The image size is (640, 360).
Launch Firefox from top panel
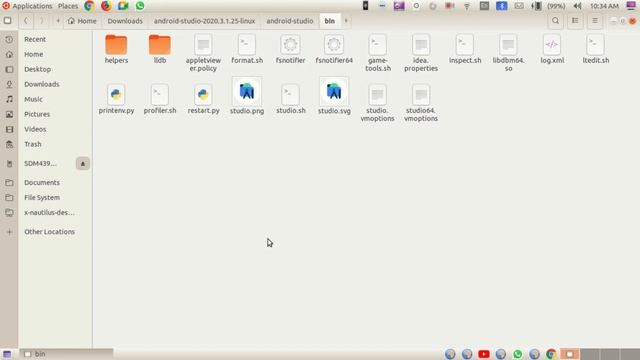coord(106,6)
